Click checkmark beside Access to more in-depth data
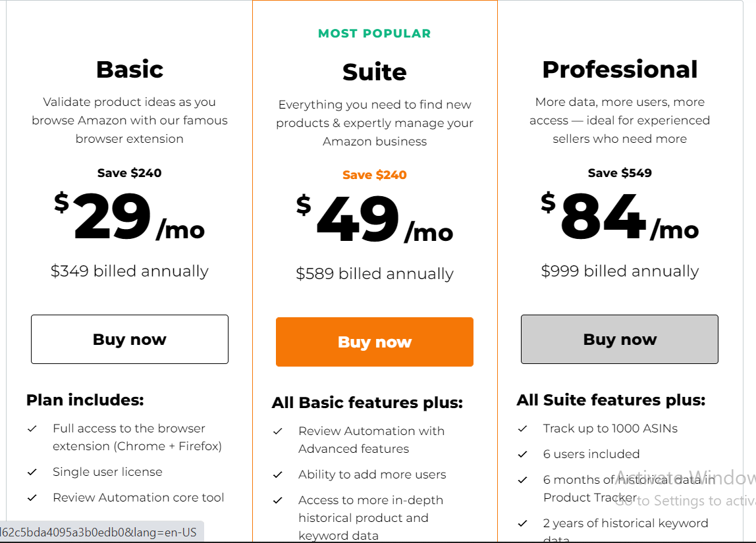The image size is (756, 543). (278, 501)
